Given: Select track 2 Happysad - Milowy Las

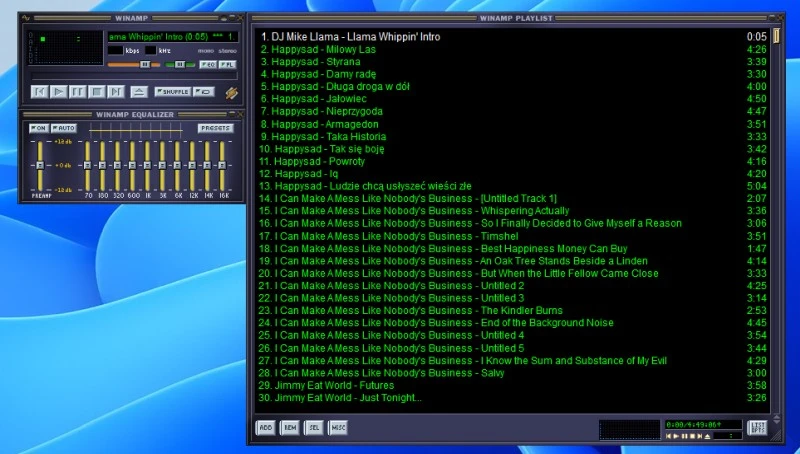Looking at the screenshot, I should 512,49.
